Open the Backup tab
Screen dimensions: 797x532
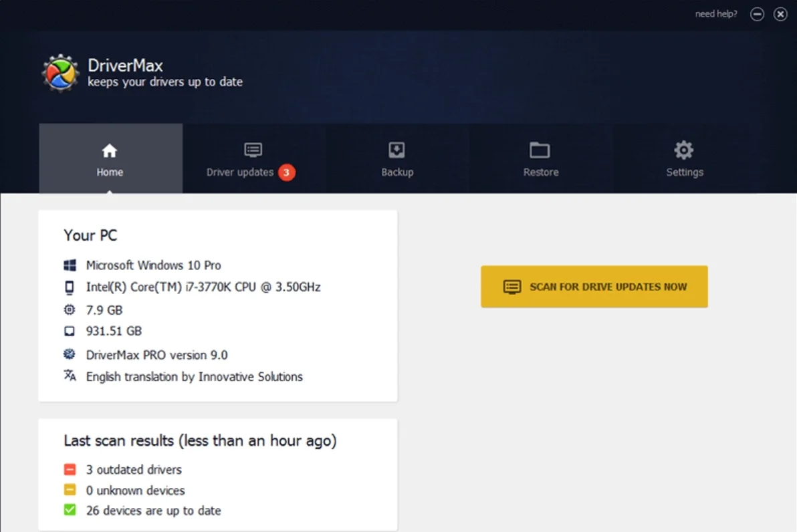click(397, 158)
